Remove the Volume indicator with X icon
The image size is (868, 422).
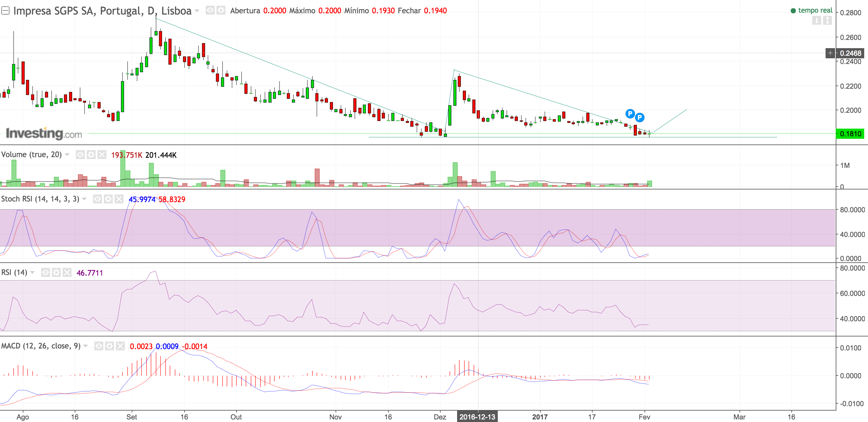tap(102, 155)
